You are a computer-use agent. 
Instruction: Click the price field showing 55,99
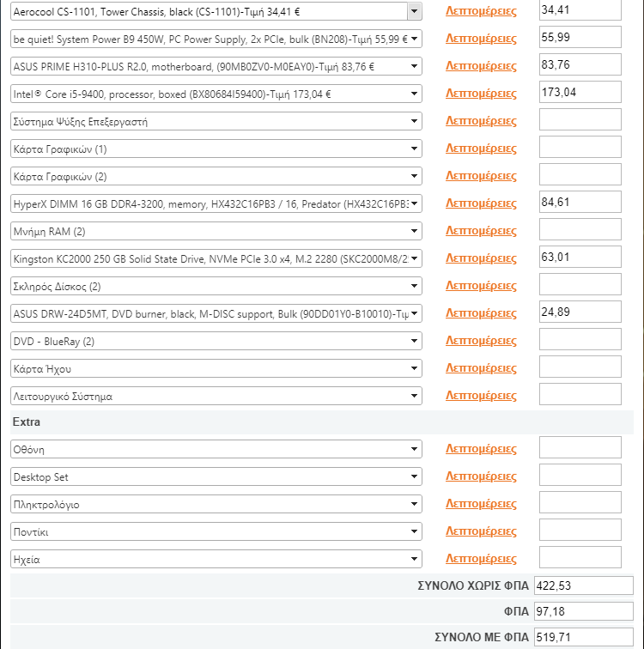click(x=580, y=37)
